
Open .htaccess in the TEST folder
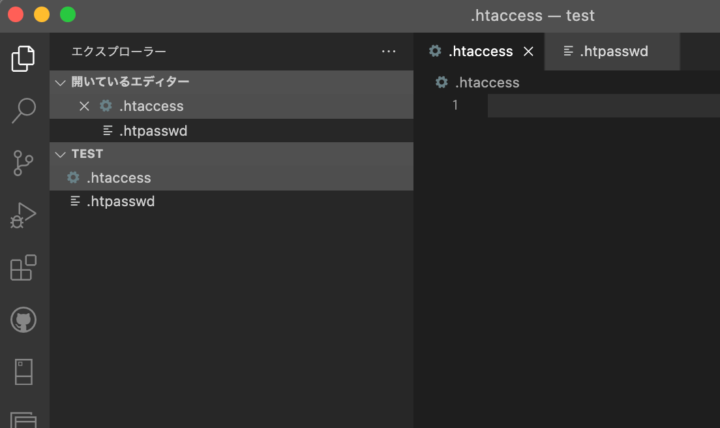[x=231, y=178]
